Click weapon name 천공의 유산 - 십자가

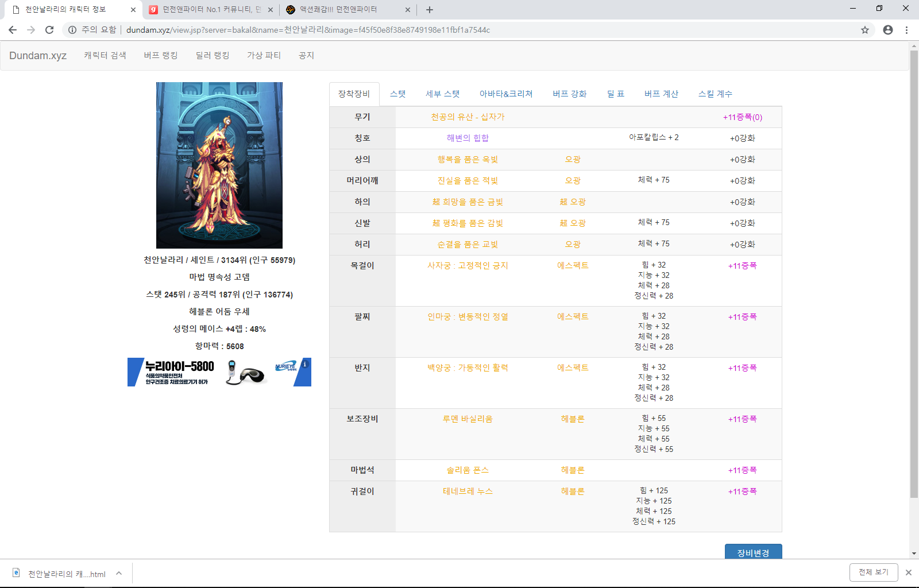tap(468, 117)
